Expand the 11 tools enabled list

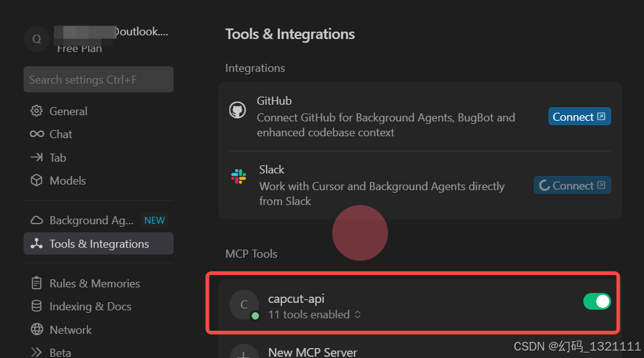314,315
